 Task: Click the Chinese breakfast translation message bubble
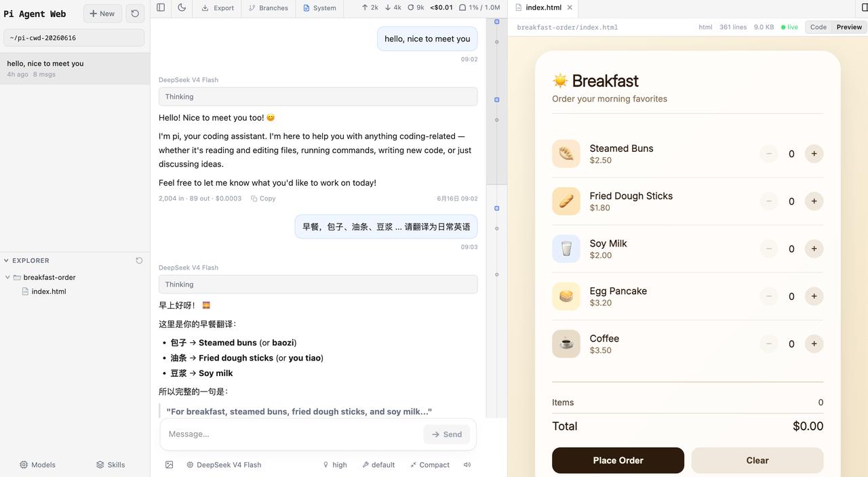(x=386, y=227)
